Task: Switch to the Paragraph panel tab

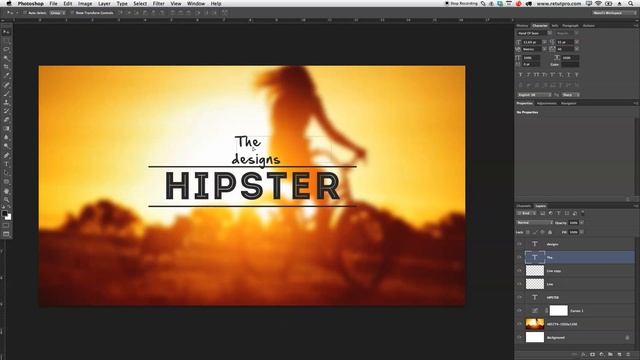Action: pos(570,26)
